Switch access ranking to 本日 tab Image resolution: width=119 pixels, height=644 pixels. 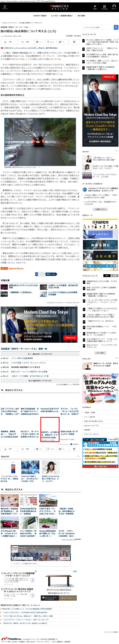pos(107,276)
